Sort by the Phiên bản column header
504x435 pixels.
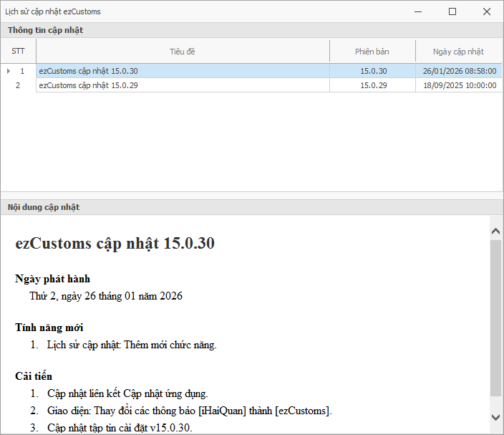tap(372, 52)
